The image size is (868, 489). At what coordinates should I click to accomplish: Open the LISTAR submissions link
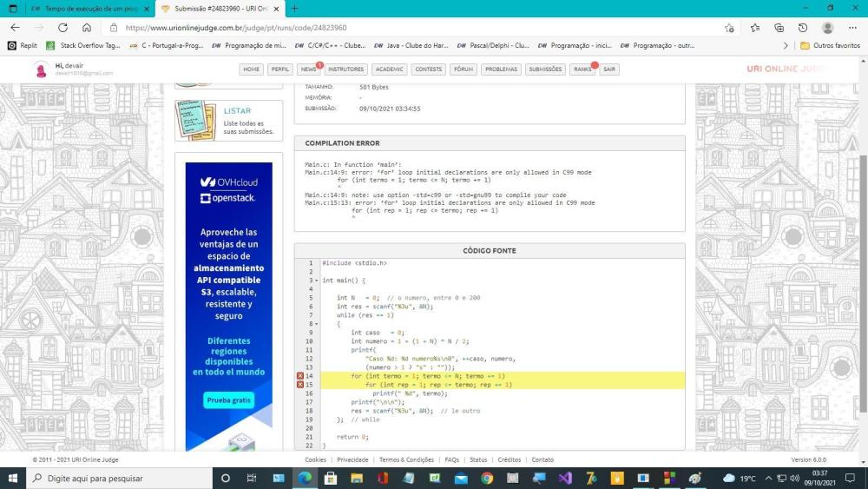[237, 111]
